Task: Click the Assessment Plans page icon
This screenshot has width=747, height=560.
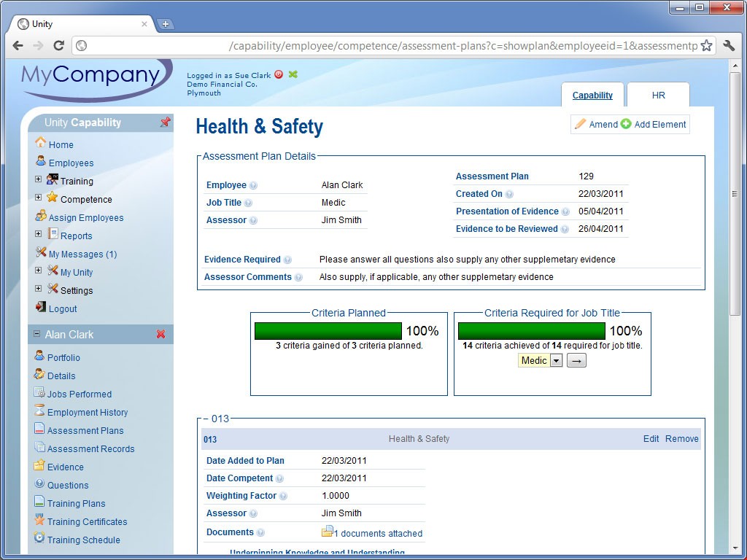Action: [x=39, y=428]
